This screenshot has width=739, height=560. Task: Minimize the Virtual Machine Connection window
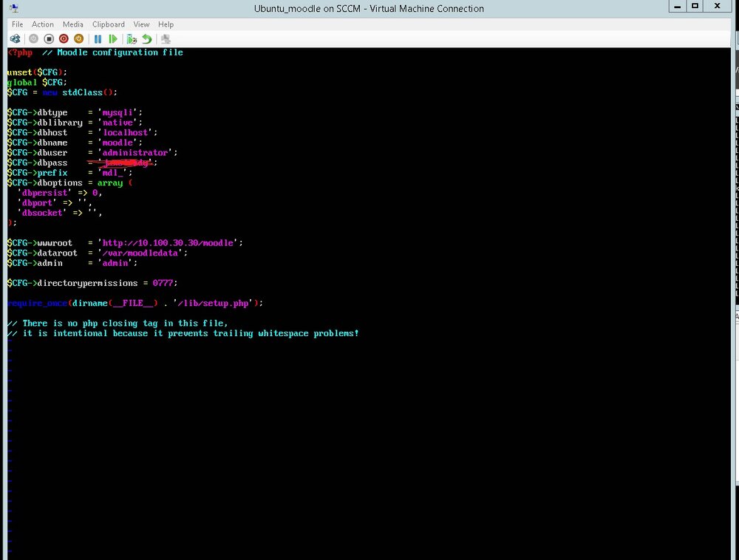677,6
